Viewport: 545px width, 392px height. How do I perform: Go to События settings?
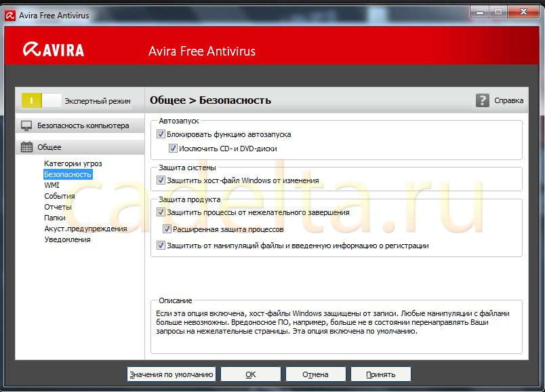pyautogui.click(x=60, y=196)
